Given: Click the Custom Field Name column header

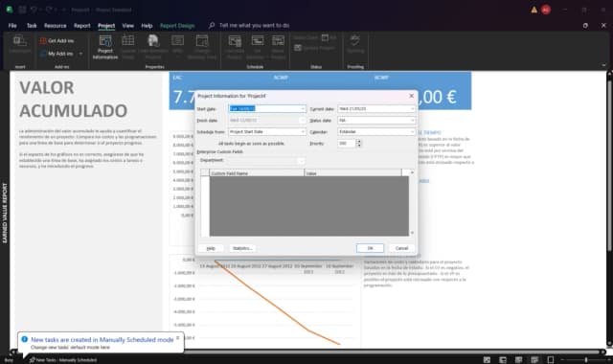Looking at the screenshot, I should (x=257, y=172).
